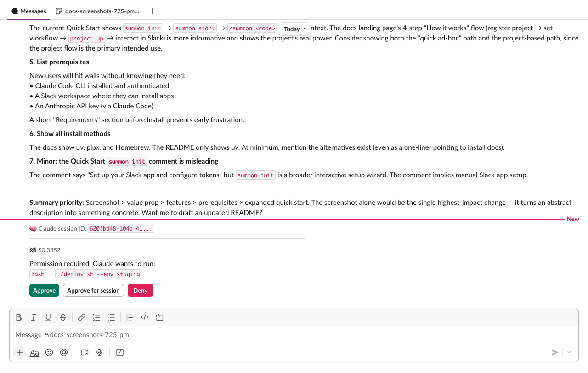The height and width of the screenshot is (373, 588).
Task: Insert a link into the message
Action: pyautogui.click(x=82, y=317)
